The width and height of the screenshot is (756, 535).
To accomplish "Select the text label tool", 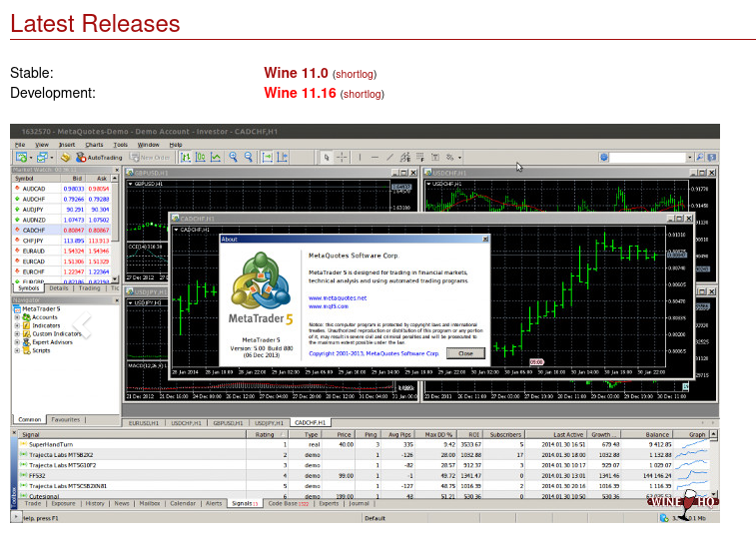I will click(x=434, y=157).
